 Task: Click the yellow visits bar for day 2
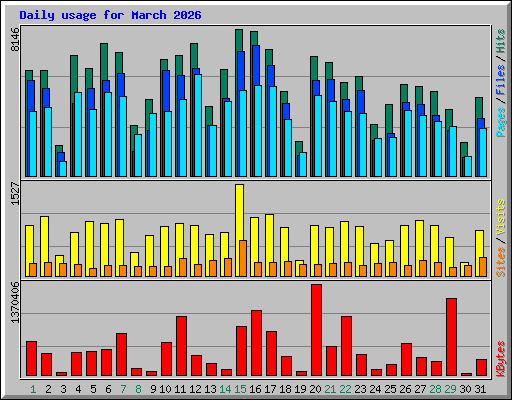pos(44,246)
